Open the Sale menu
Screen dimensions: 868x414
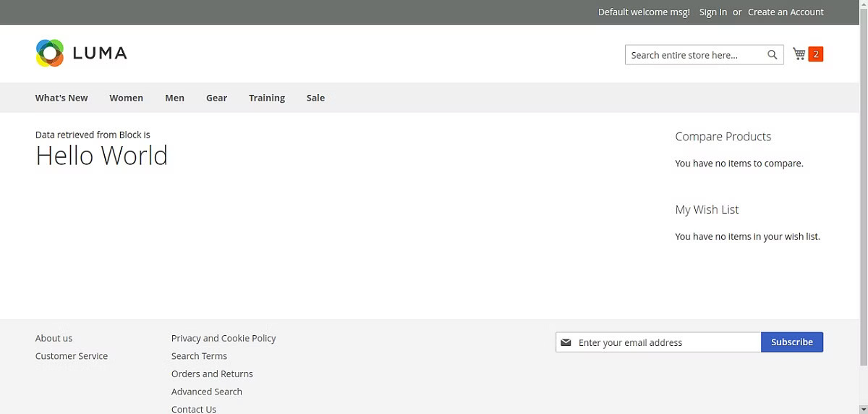(316, 98)
